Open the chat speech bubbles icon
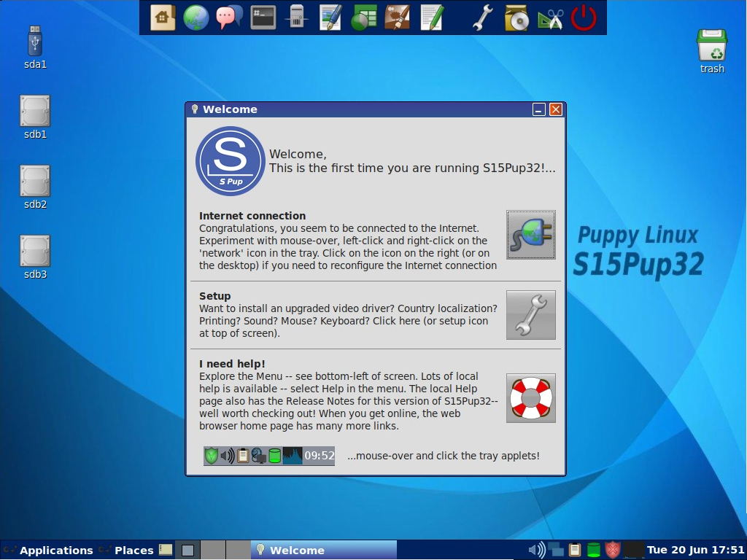The height and width of the screenshot is (560, 747). [x=229, y=17]
